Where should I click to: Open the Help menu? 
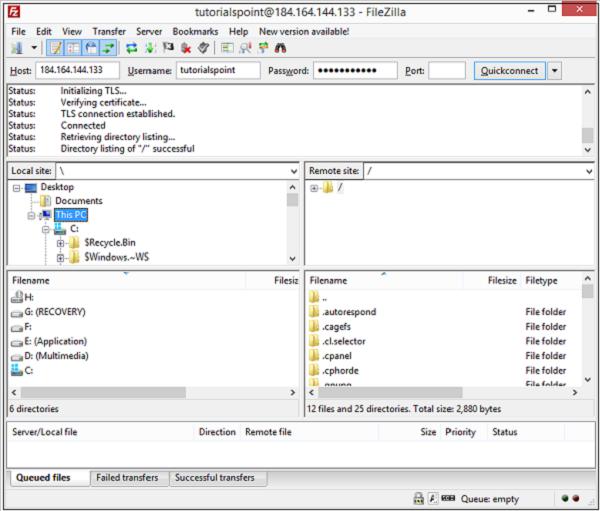[238, 32]
